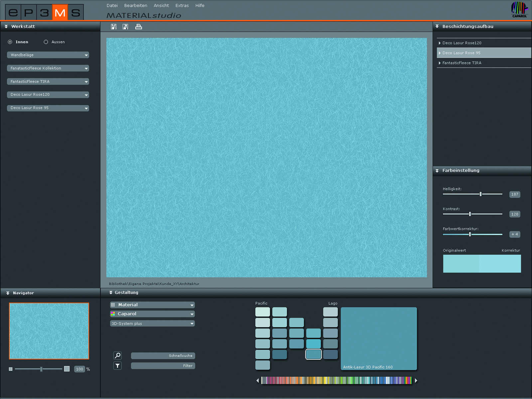Open the Bearbeiten menu
Image resolution: width=532 pixels, height=399 pixels.
(x=136, y=6)
